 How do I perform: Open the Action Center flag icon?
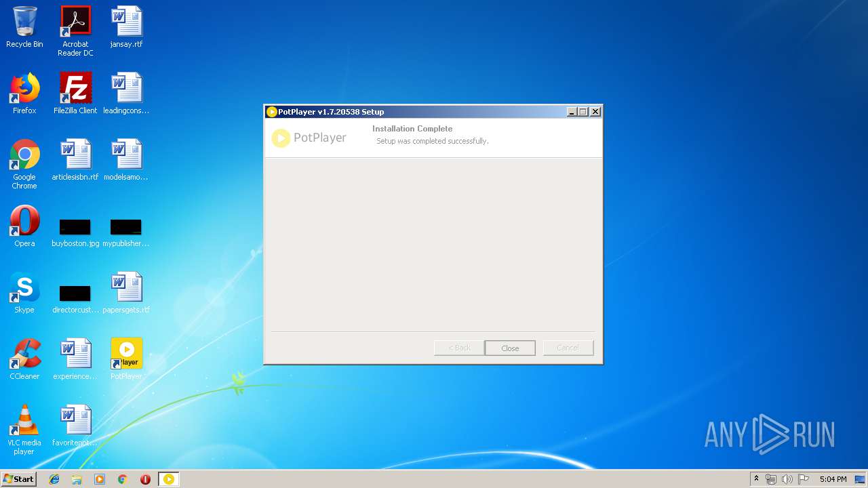(804, 479)
